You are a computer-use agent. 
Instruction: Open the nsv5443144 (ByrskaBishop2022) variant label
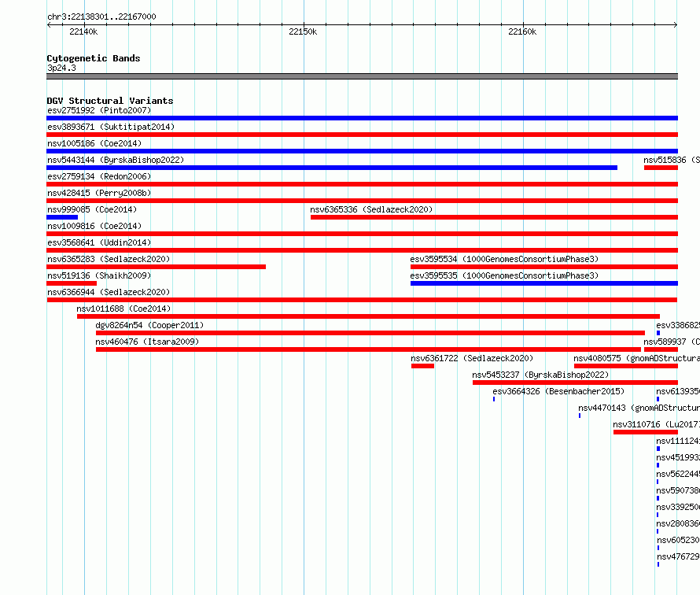point(116,160)
